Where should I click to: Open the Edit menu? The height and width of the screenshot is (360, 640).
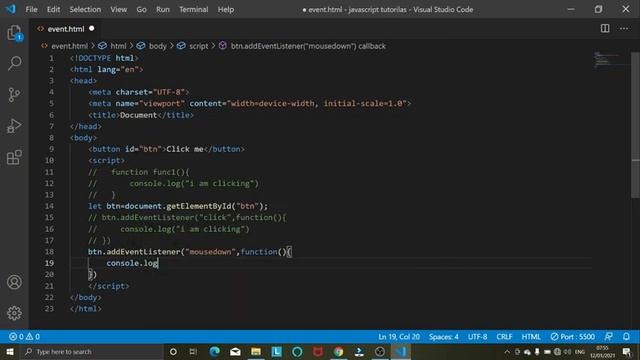pos(53,9)
